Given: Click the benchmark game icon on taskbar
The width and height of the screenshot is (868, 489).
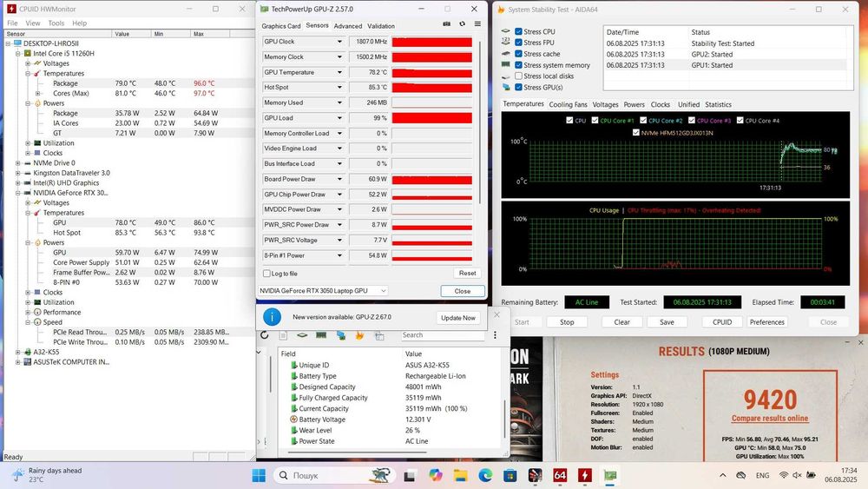Looking at the screenshot, I should pyautogui.click(x=535, y=475).
